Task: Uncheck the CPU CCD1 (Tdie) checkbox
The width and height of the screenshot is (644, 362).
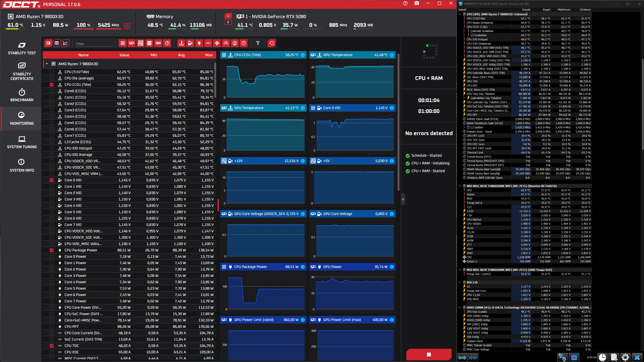Action: tap(52, 85)
